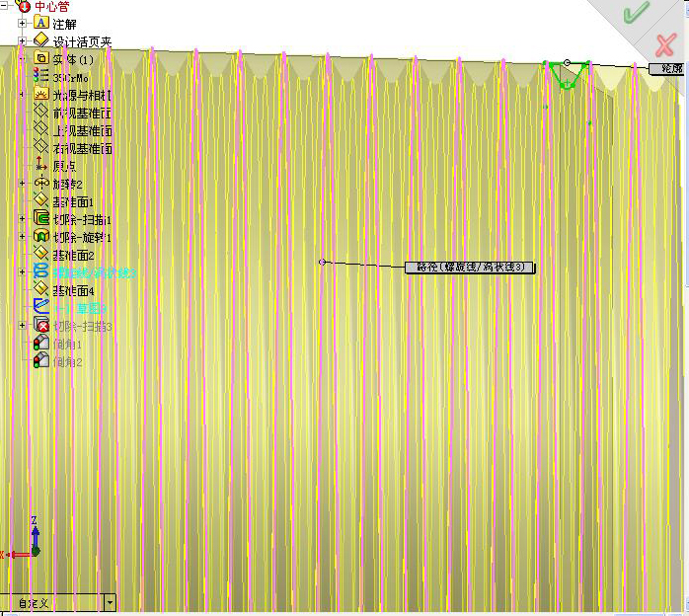Select the 中心管 root part icon

[x=24, y=5]
